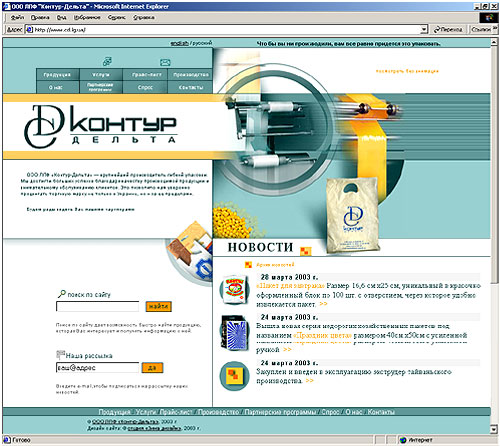This screenshot has width=500, height=446.
Task: Open the news archive link
Action: pos(275,265)
